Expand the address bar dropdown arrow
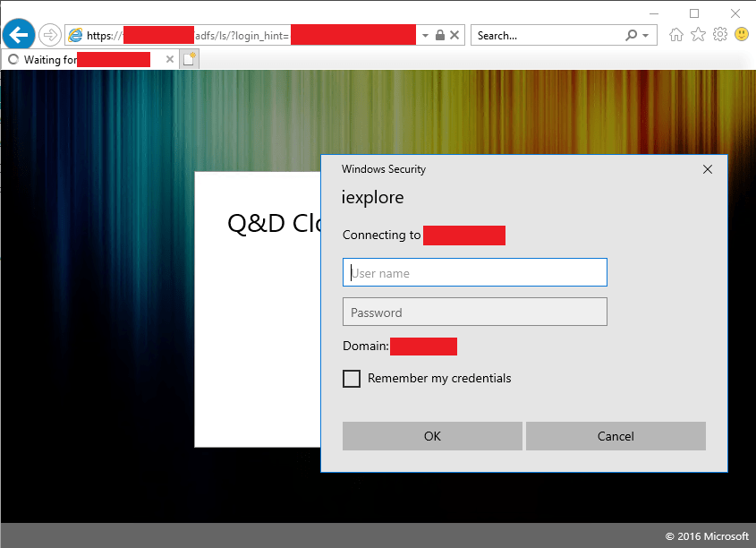This screenshot has width=756, height=548. (x=424, y=35)
